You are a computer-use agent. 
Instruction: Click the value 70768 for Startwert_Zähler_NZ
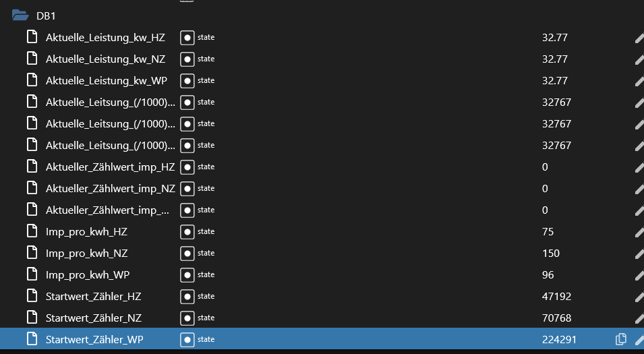click(556, 318)
